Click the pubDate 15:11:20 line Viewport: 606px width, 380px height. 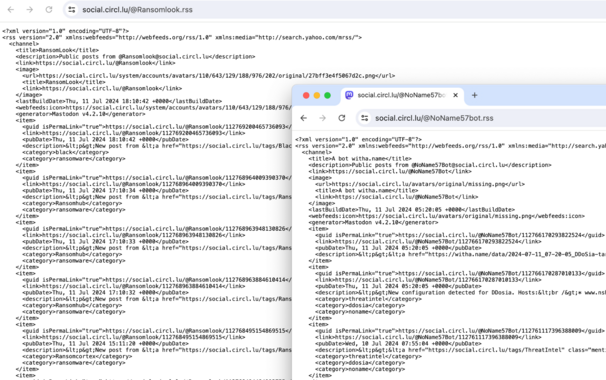coord(106,344)
